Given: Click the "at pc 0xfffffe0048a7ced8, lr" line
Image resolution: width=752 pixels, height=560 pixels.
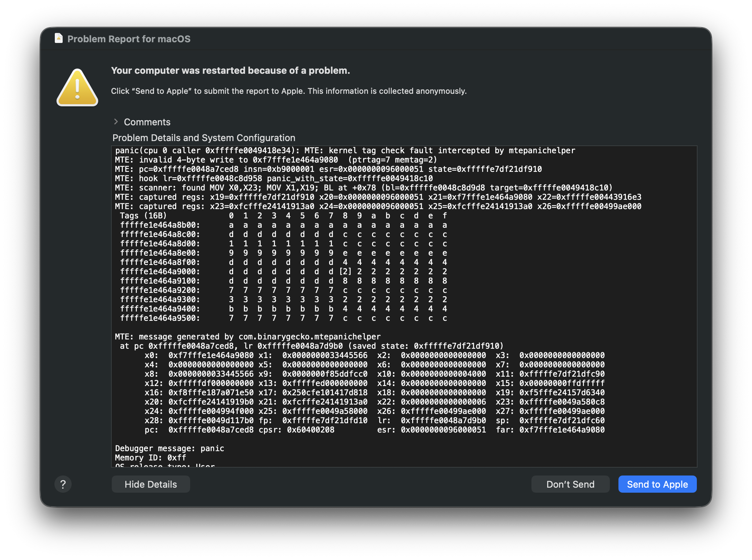Looking at the screenshot, I should (312, 346).
